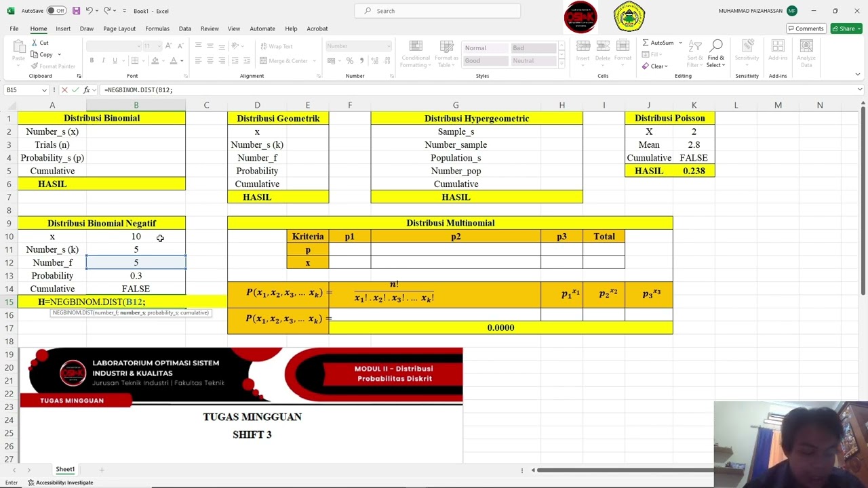Click the Search box in title bar

(437, 11)
